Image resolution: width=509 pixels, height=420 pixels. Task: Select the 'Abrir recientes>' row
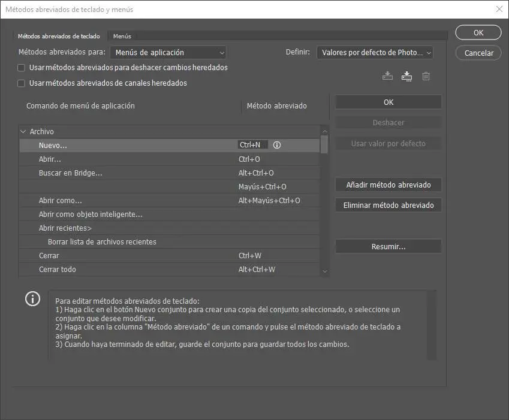click(170, 228)
